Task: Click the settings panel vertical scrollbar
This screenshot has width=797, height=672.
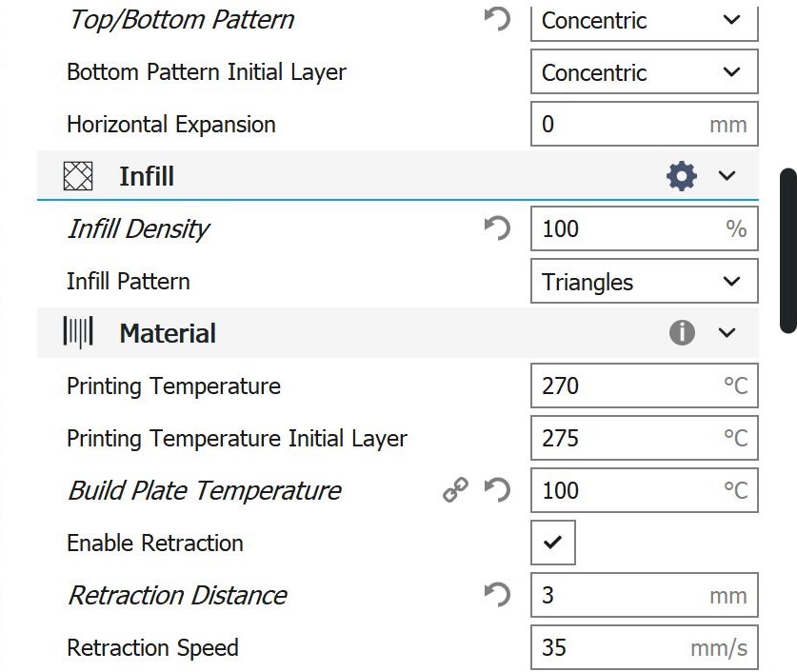Action: pos(787,250)
